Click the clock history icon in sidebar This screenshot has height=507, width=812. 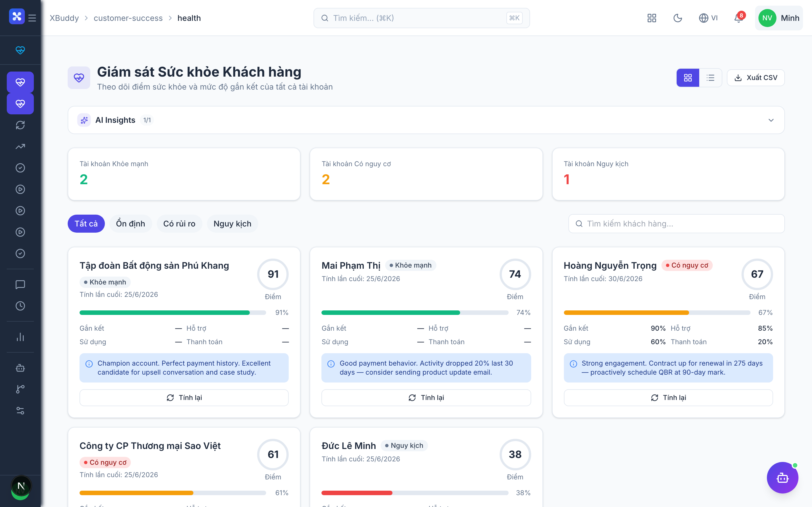pyautogui.click(x=20, y=306)
